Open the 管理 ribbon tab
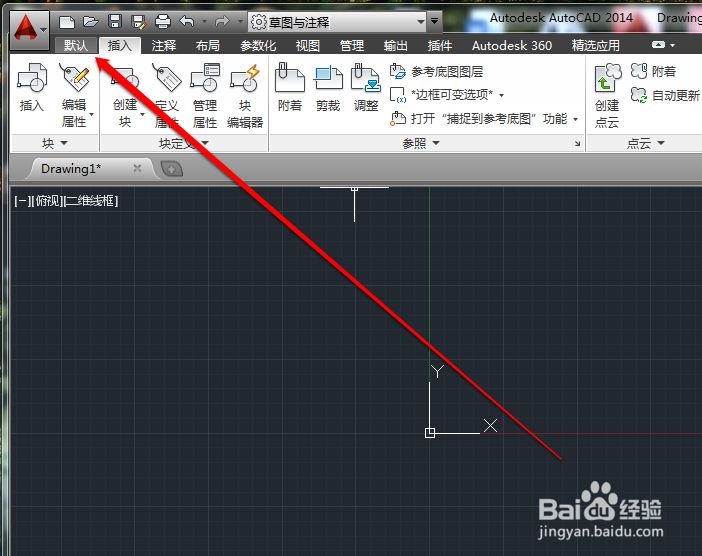The width and height of the screenshot is (702, 556). click(x=352, y=45)
